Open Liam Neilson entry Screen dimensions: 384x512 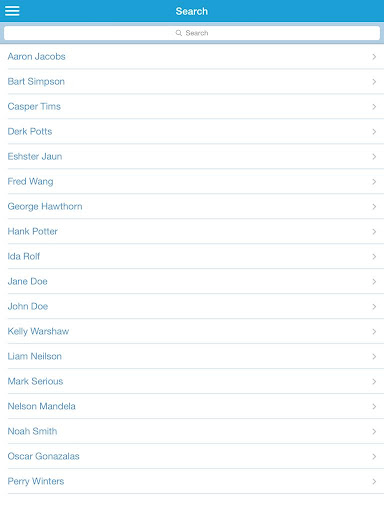[192, 357]
